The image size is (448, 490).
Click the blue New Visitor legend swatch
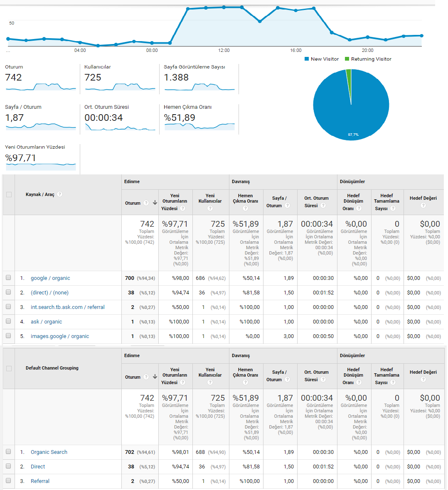[307, 59]
